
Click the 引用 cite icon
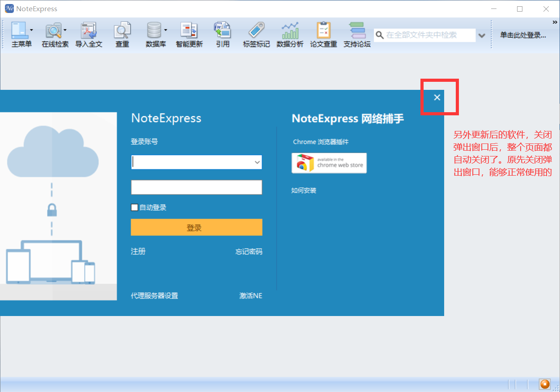tap(222, 30)
